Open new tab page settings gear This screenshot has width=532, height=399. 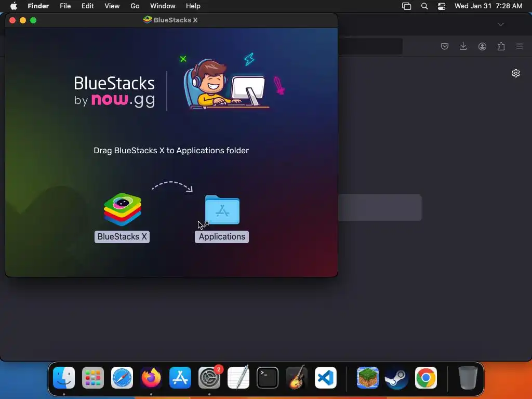point(516,73)
